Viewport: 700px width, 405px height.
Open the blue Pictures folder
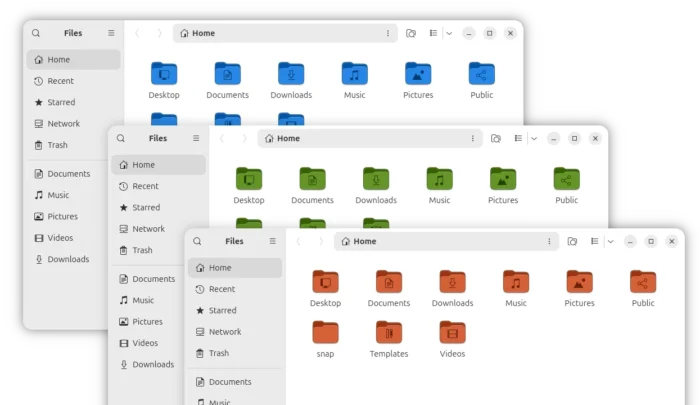point(418,74)
